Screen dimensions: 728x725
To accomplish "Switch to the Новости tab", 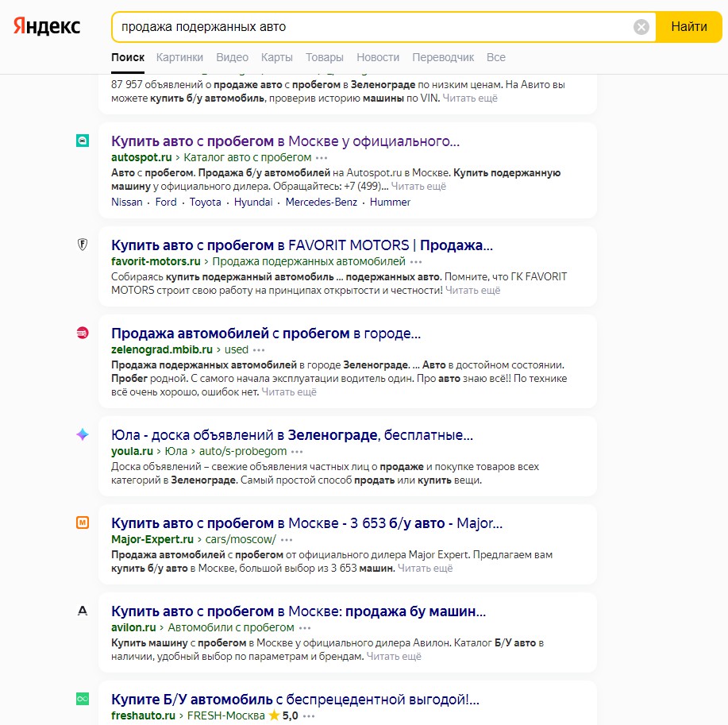I will pyautogui.click(x=378, y=57).
